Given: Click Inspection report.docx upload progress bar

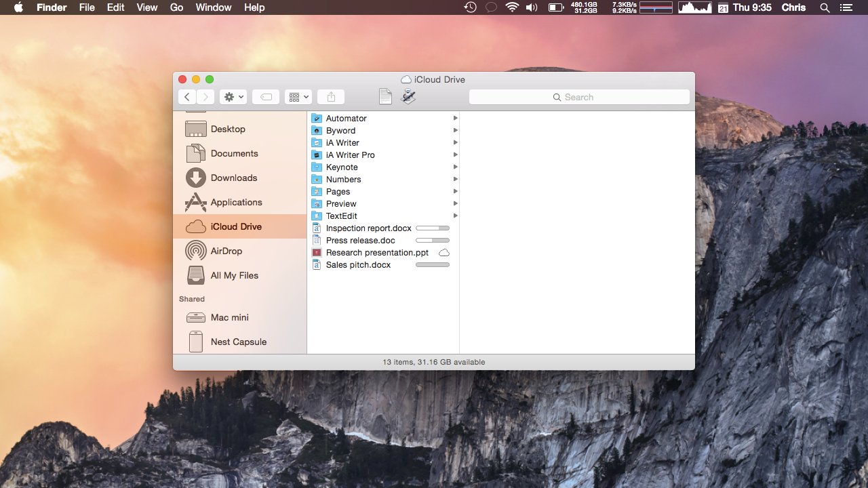Looking at the screenshot, I should 433,228.
